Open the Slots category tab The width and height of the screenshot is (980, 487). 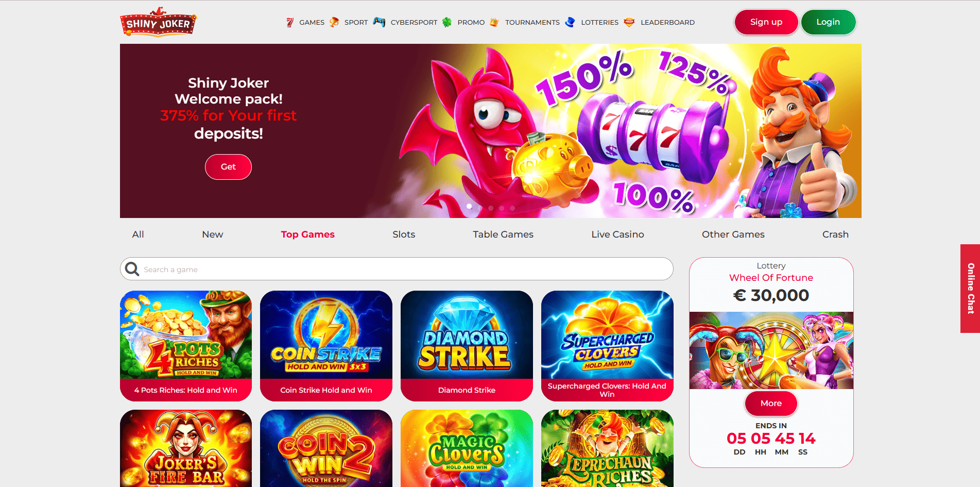click(404, 234)
